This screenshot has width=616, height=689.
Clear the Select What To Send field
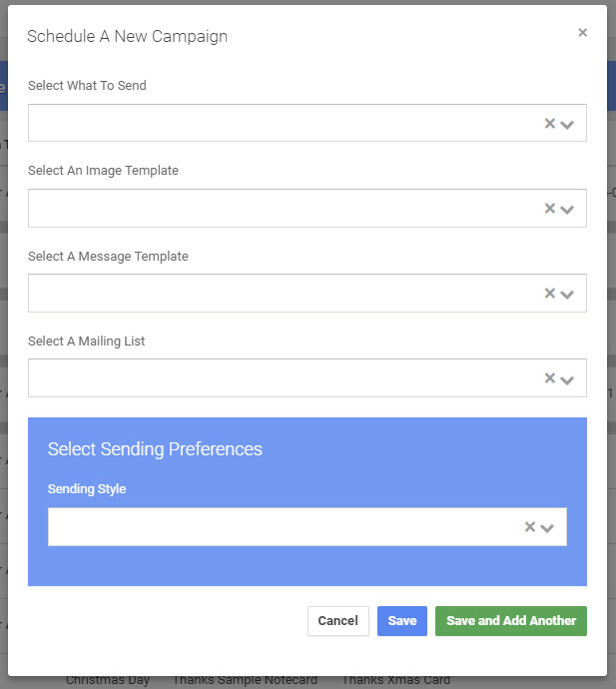[549, 124]
